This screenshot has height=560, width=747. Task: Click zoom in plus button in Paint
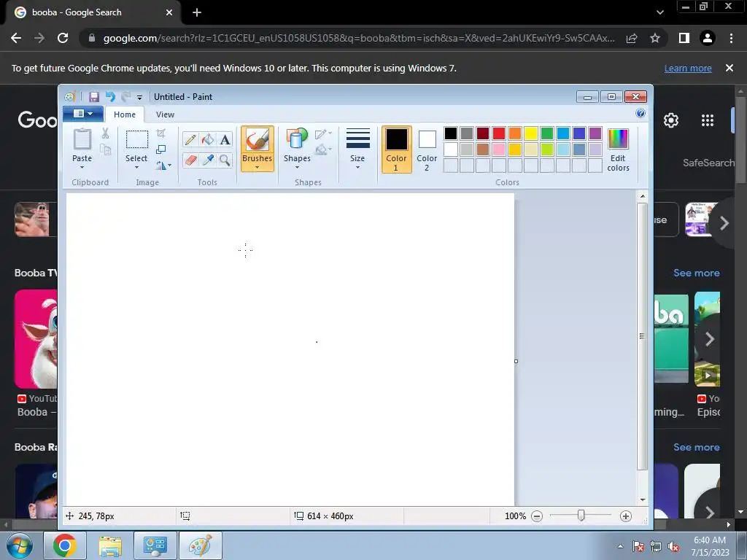[x=625, y=516]
